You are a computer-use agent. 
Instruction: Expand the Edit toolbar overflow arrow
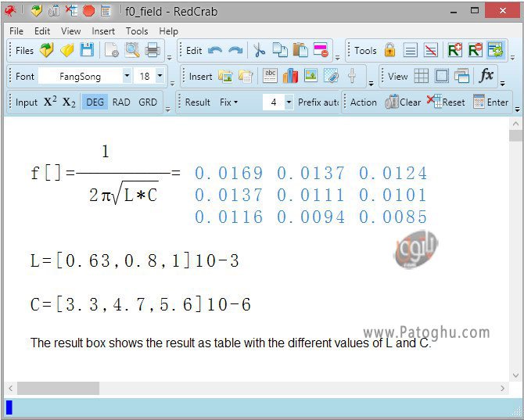(x=338, y=57)
